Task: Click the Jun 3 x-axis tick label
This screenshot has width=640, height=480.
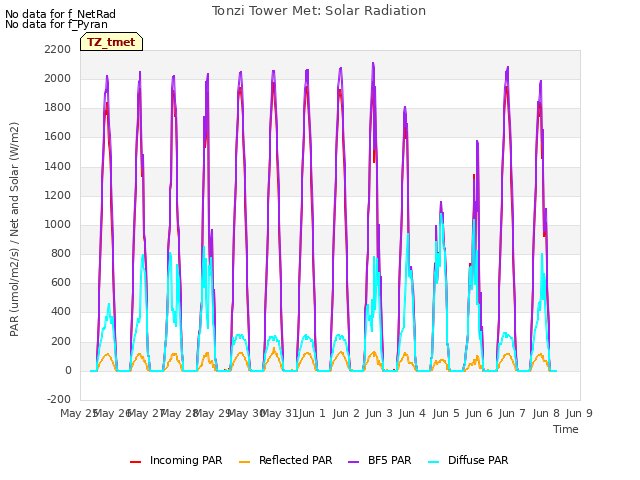Action: (379, 413)
